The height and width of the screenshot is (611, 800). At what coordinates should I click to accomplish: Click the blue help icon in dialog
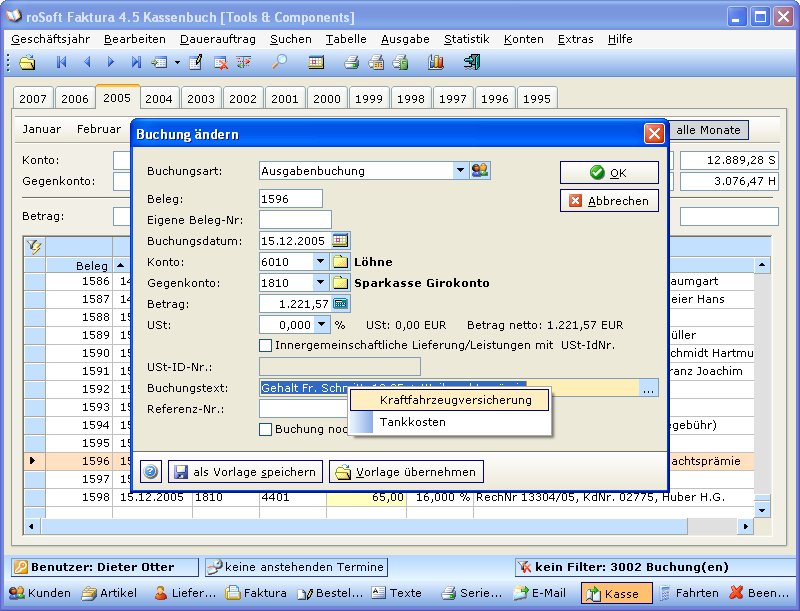click(151, 472)
